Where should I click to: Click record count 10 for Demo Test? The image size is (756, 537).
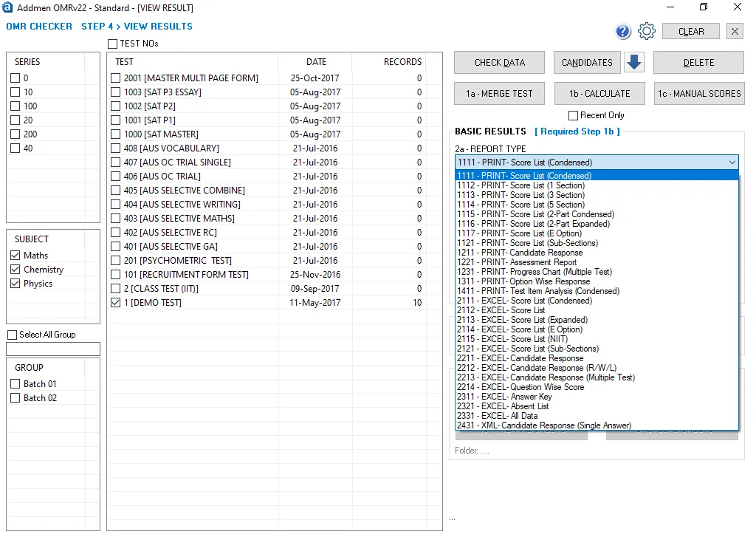[417, 303]
